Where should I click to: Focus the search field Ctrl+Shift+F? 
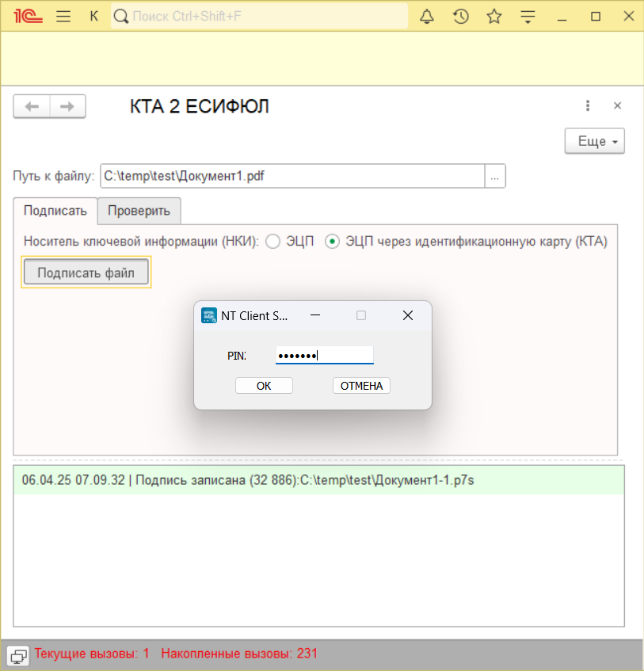259,17
